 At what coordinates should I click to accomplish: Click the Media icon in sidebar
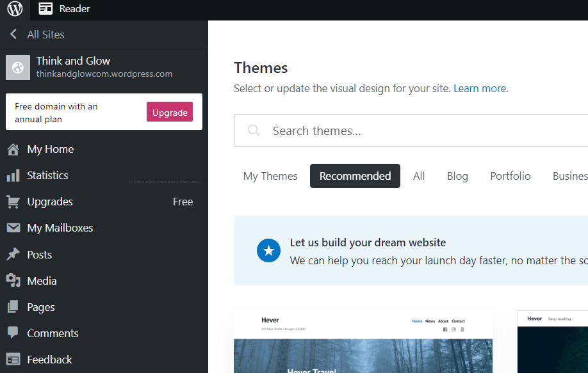click(x=13, y=281)
